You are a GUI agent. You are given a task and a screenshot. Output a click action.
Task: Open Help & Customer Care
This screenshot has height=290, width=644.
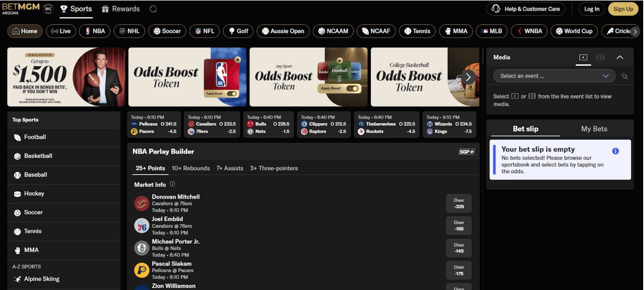click(x=526, y=9)
